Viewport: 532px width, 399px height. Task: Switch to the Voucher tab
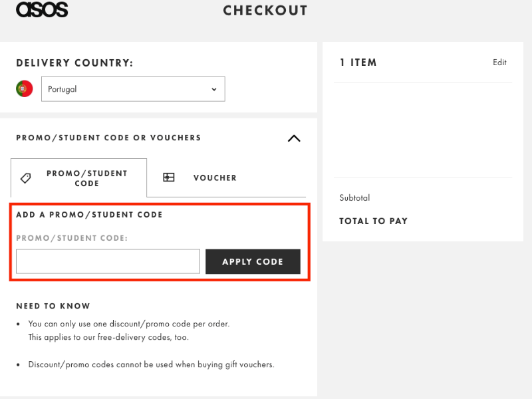coord(215,178)
